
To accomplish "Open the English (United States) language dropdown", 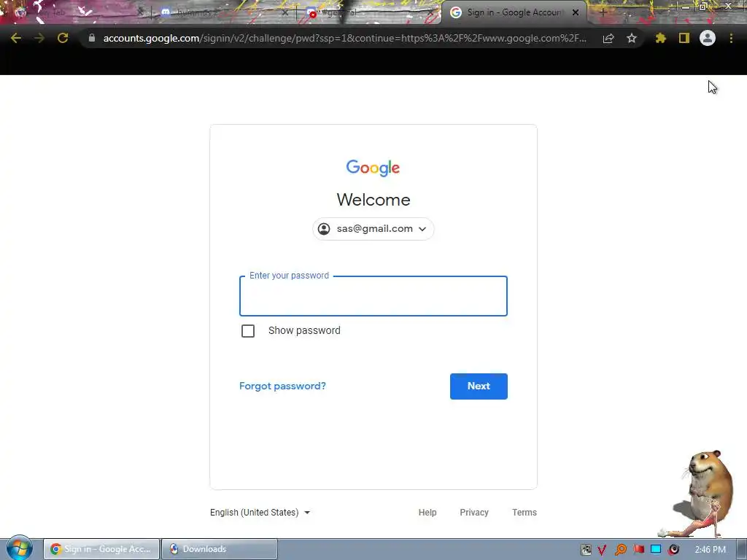I will pos(260,513).
